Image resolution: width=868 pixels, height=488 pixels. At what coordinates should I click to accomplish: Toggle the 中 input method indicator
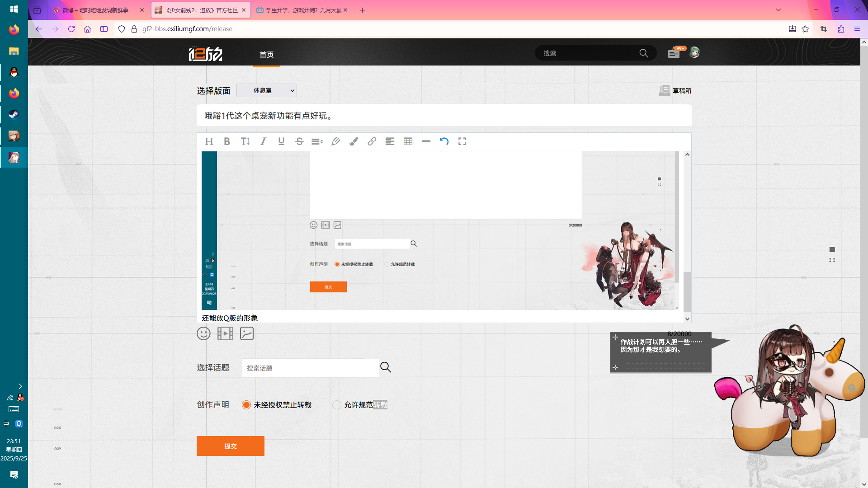(x=6, y=424)
